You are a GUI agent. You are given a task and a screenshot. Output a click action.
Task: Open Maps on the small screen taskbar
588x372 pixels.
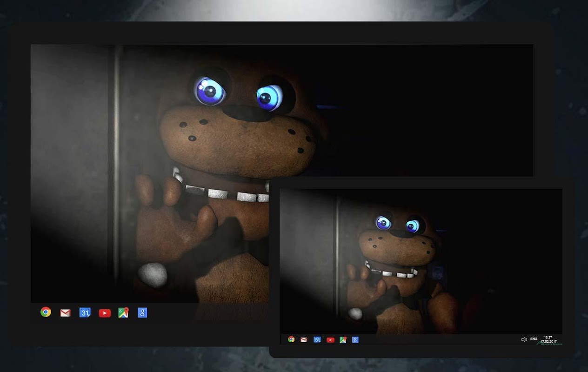[x=343, y=339]
